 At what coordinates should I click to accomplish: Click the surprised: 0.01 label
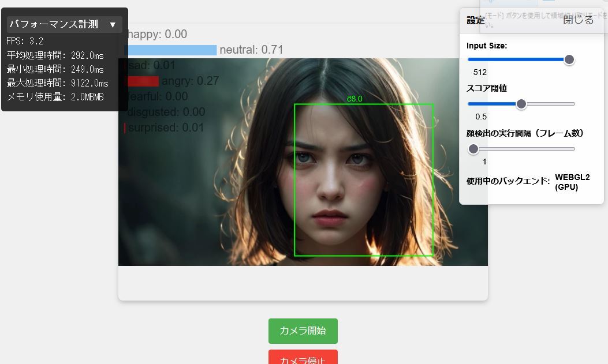[x=166, y=127]
